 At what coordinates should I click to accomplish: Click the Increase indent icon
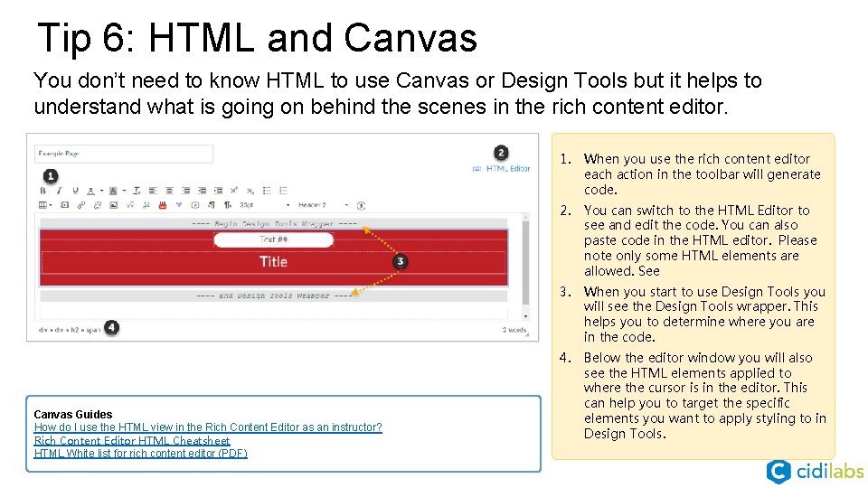(x=218, y=191)
